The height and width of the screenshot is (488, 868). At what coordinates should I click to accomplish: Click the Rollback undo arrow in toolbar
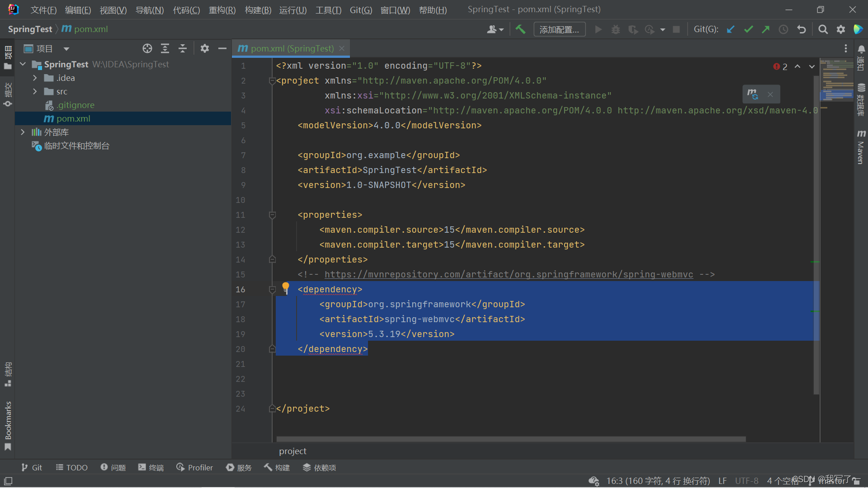[x=802, y=29]
